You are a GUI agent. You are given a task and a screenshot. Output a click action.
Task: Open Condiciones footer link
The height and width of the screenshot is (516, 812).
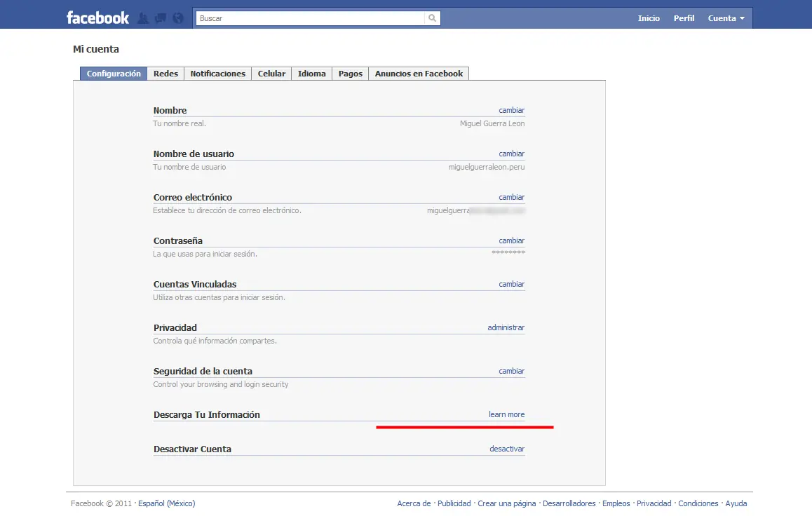[x=698, y=503]
